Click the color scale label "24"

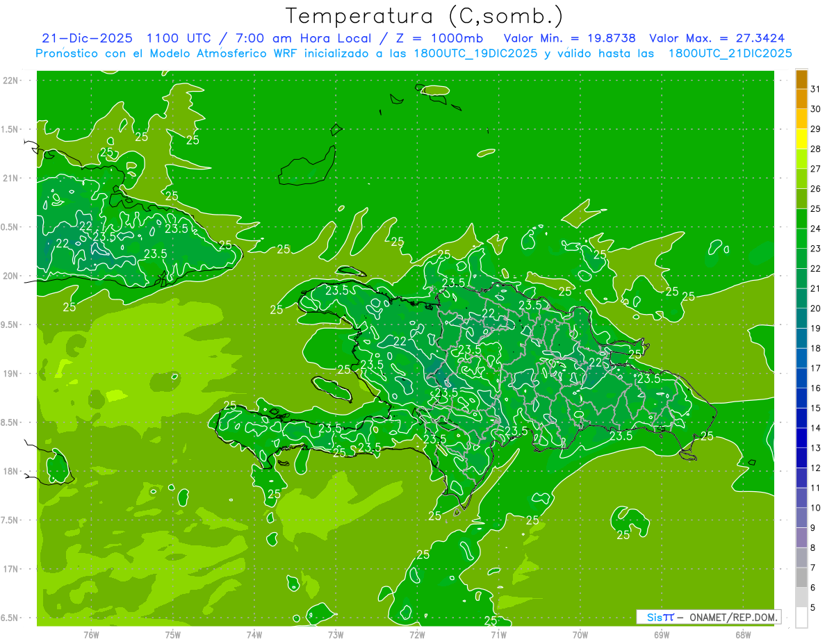(x=815, y=229)
